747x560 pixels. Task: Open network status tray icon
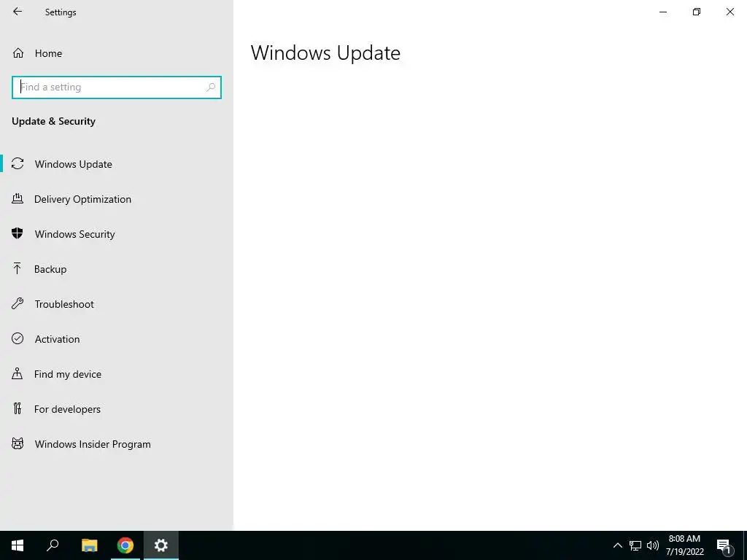click(x=635, y=545)
